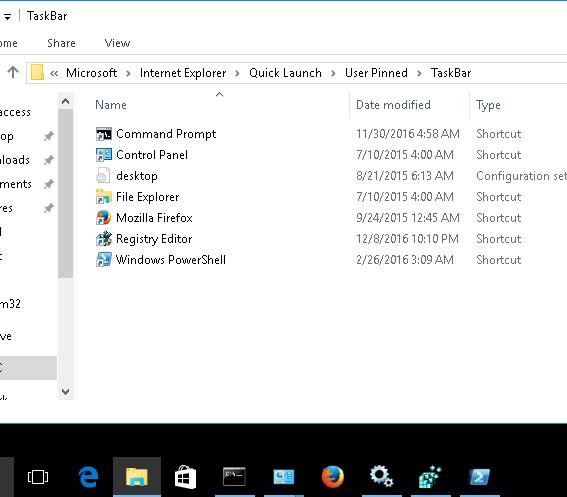Viewport: 567px width, 497px height.
Task: Select the Mozilla Firefox shortcut file
Action: pos(154,218)
